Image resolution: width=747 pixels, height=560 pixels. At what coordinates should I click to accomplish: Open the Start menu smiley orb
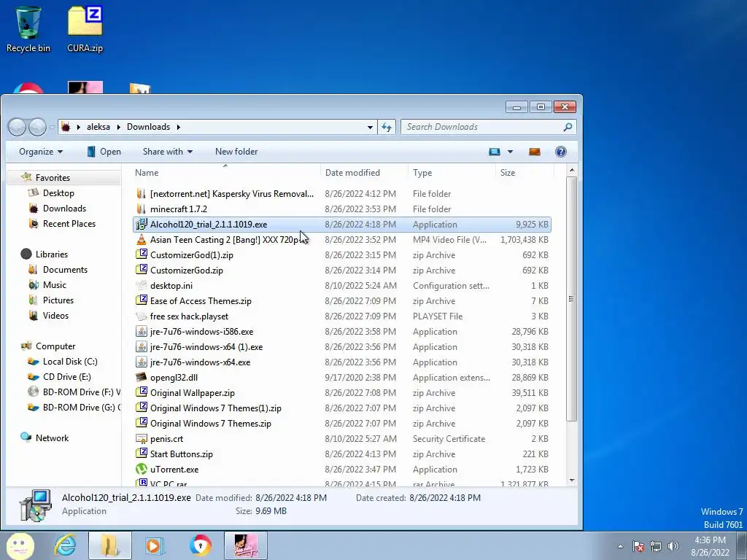tap(20, 545)
